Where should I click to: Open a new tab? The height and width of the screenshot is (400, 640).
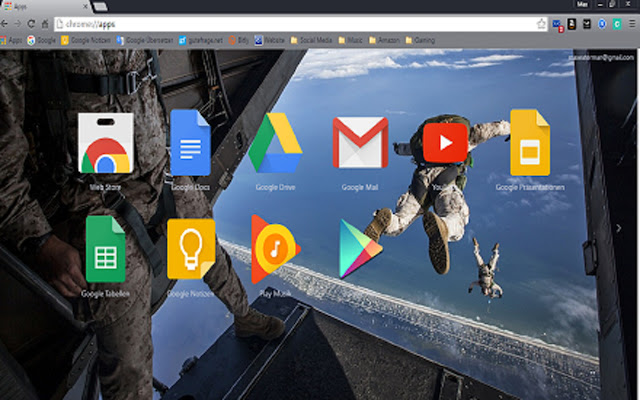coord(100,7)
